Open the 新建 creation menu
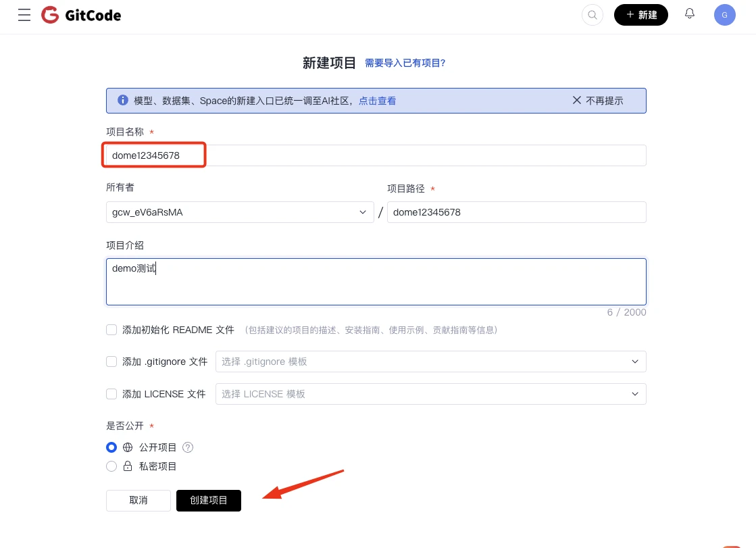The height and width of the screenshot is (548, 756). click(640, 14)
